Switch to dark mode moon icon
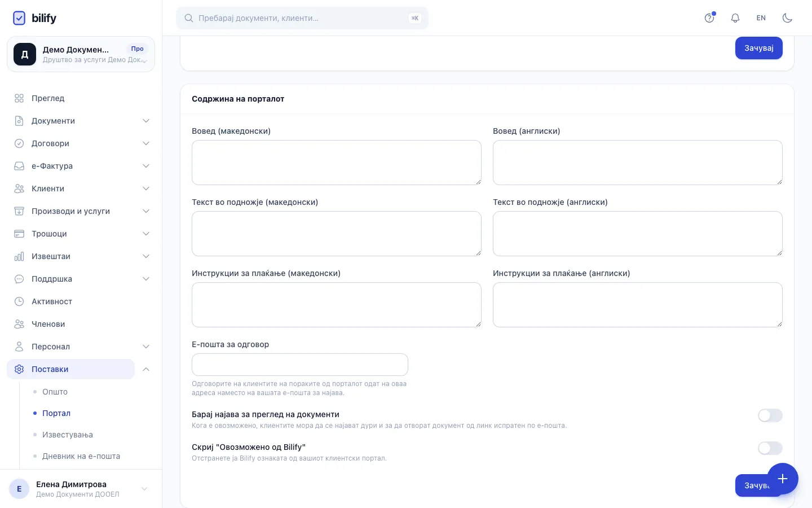This screenshot has width=812, height=508. tap(787, 18)
